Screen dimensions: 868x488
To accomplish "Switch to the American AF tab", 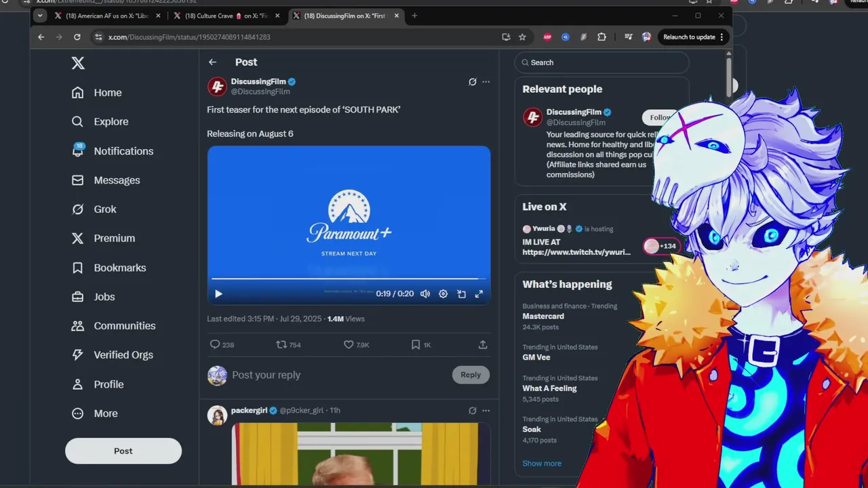I will (106, 16).
